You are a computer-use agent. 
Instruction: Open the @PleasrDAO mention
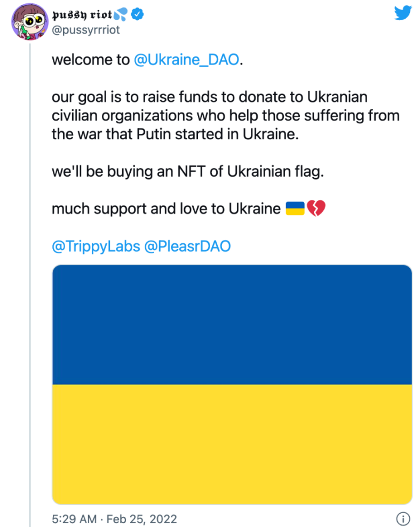tap(187, 246)
